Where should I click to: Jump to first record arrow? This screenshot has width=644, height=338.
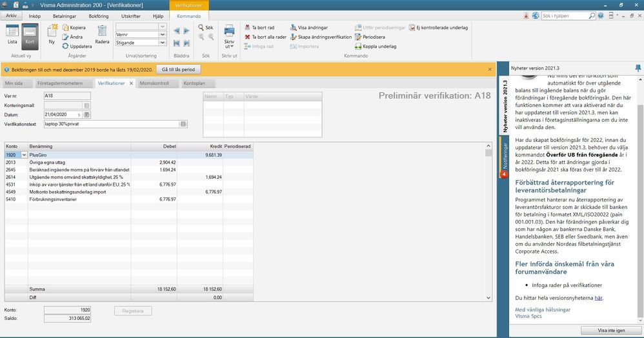(x=177, y=43)
